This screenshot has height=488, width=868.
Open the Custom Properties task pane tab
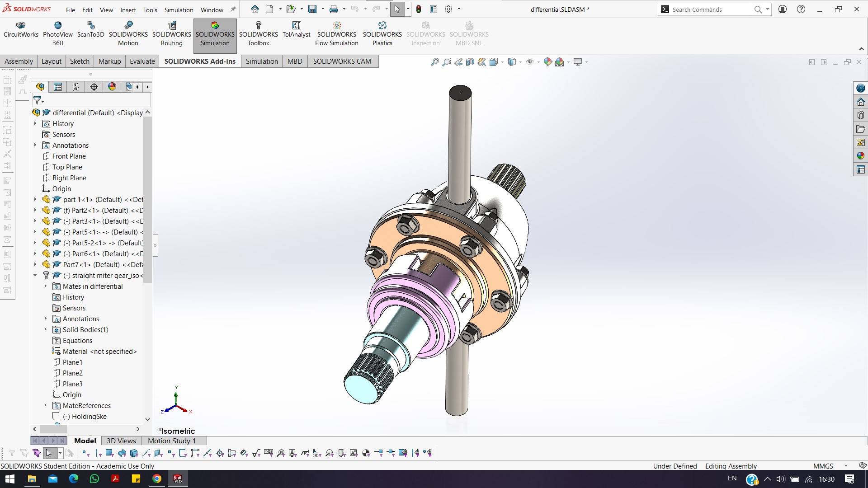pyautogui.click(x=861, y=169)
